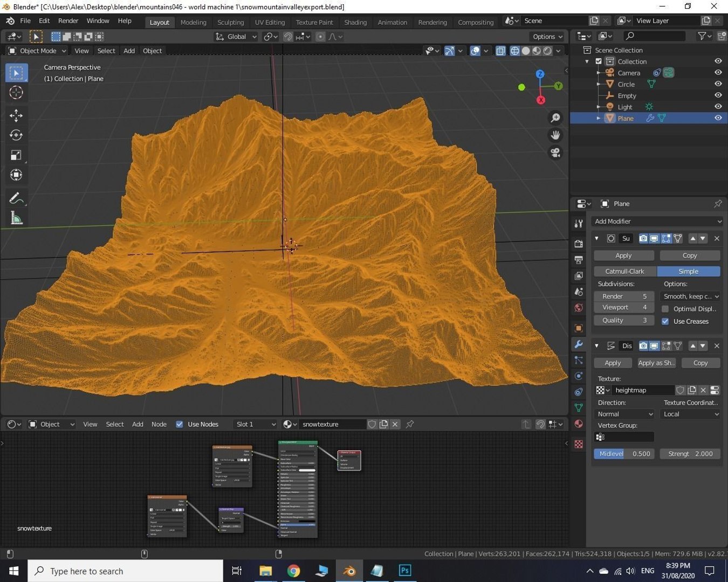Select the Transform tool
Viewport: 728px width, 582px height.
tap(16, 175)
